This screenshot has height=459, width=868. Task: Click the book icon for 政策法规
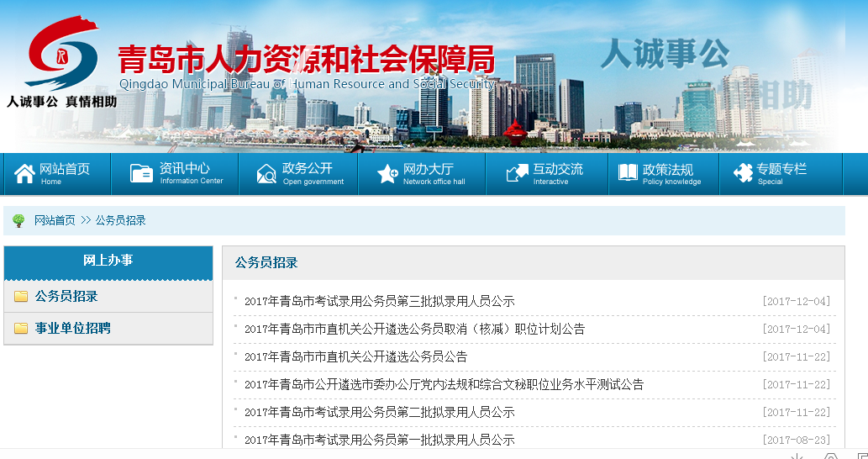tap(628, 173)
